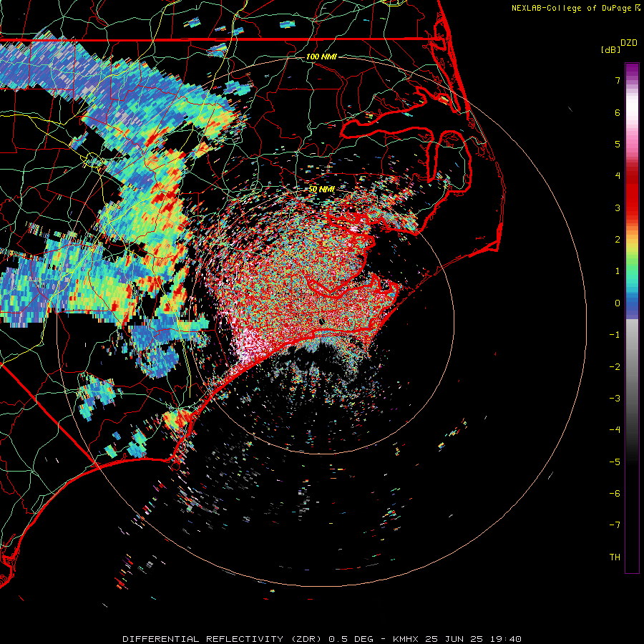The width and height of the screenshot is (644, 644).
Task: Click the -2 value on the scale
Action: point(615,367)
